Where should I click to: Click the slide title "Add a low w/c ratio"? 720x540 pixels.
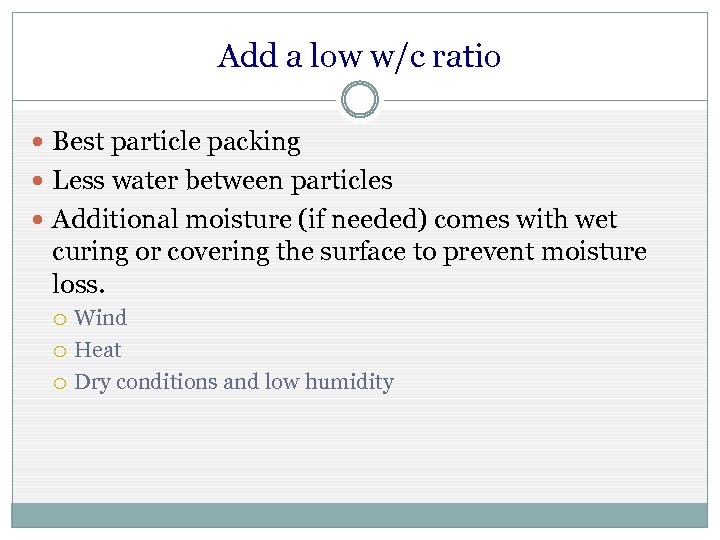[x=359, y=56]
